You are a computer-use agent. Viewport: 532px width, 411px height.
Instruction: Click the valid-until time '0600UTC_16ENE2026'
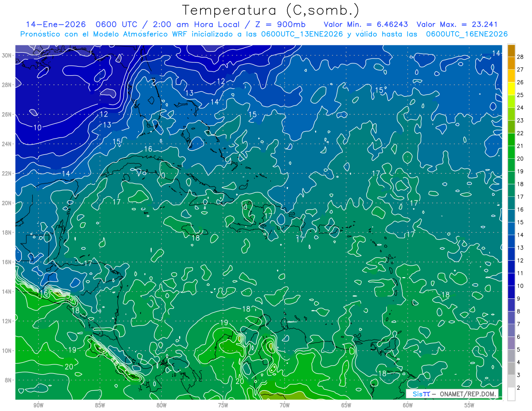[466, 34]
